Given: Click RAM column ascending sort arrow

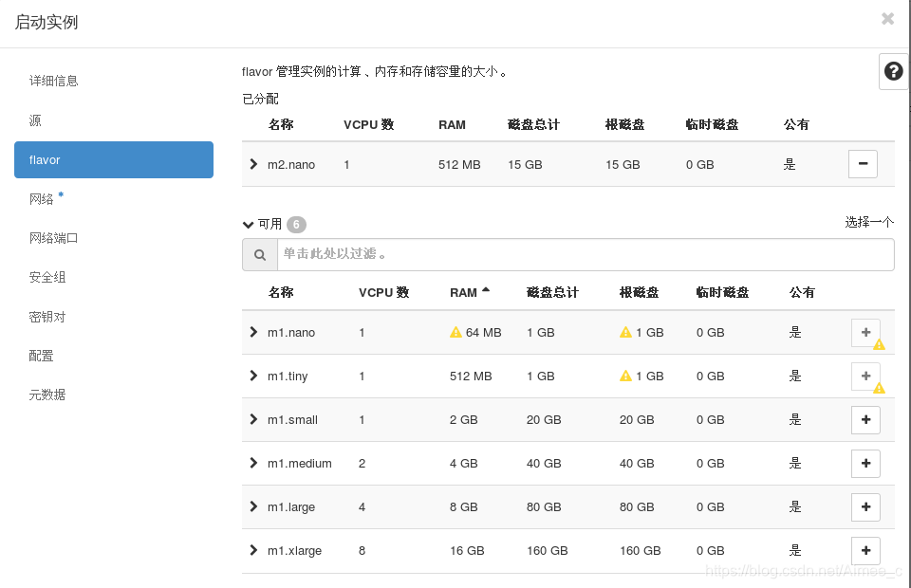Looking at the screenshot, I should (486, 289).
